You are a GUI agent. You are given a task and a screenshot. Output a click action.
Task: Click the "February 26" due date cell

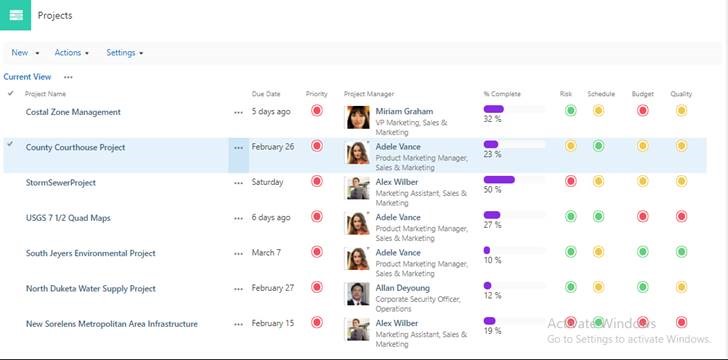pos(273,147)
